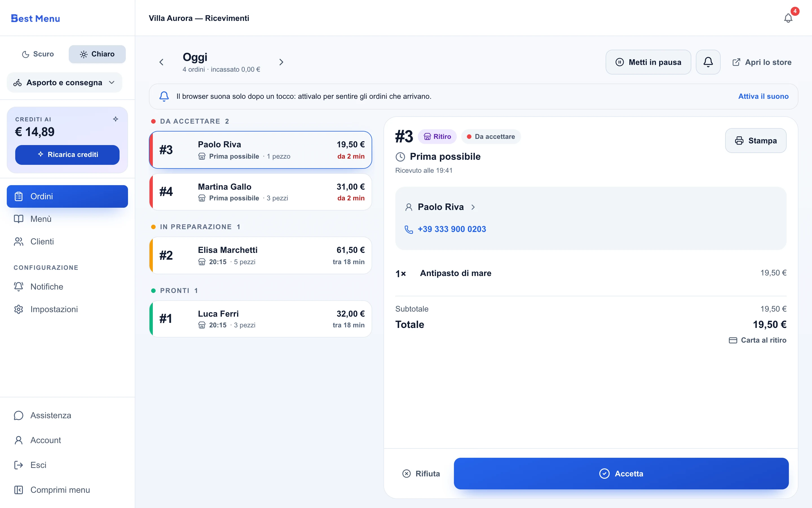Screen dimensions: 812x508
Task: Click Apri lo store link
Action: pyautogui.click(x=762, y=62)
